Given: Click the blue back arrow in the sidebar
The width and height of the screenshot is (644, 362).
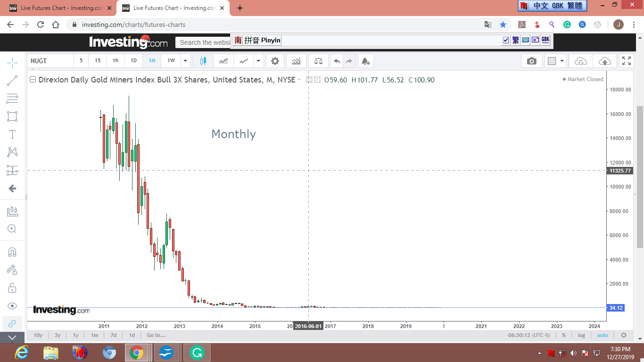Looking at the screenshot, I should [12, 189].
